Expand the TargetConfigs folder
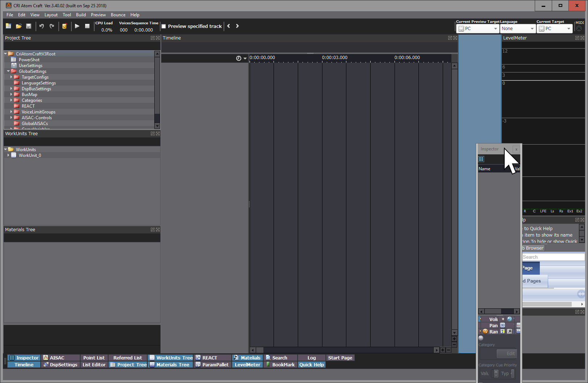The width and height of the screenshot is (588, 383). [x=11, y=77]
